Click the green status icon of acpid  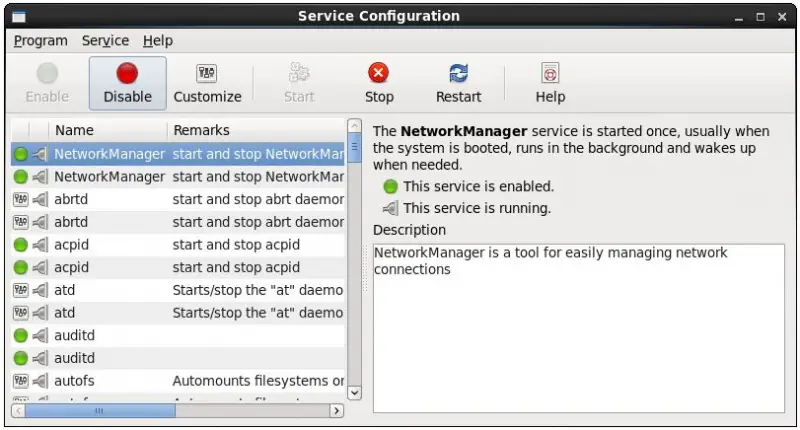(21, 244)
